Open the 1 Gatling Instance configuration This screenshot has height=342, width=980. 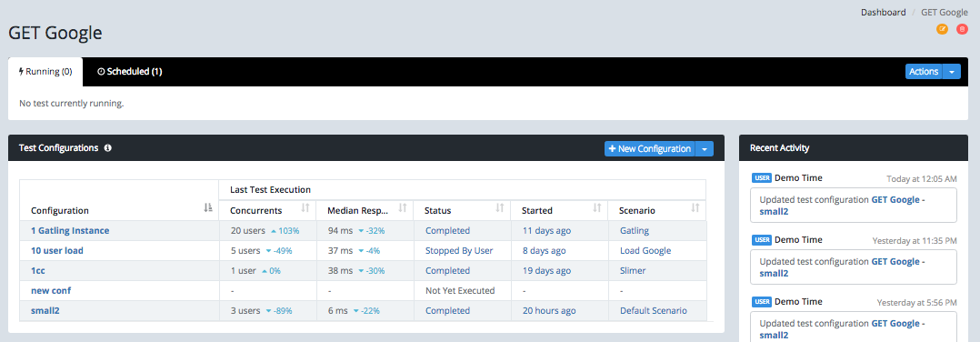point(70,231)
